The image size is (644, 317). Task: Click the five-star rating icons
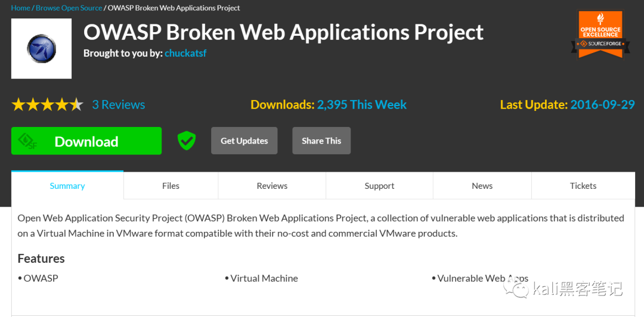[x=47, y=105]
